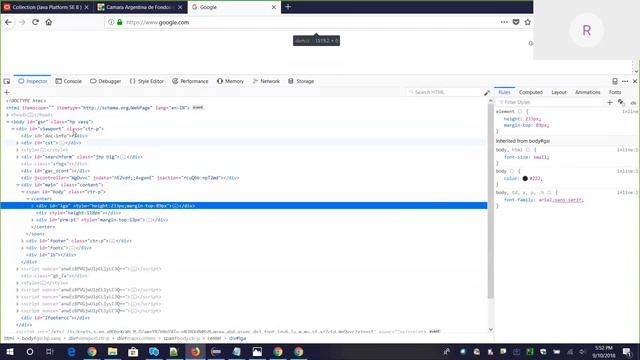Open File Explorer from the taskbar

(x=112, y=351)
